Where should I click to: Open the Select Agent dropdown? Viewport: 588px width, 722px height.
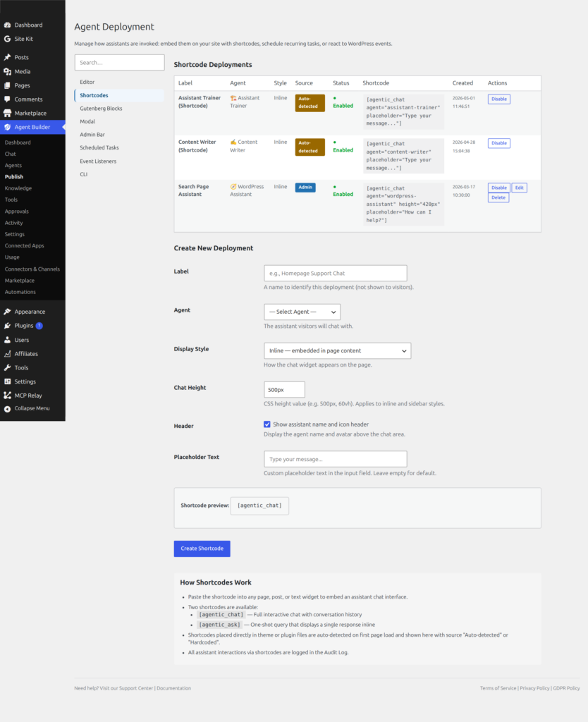click(302, 312)
